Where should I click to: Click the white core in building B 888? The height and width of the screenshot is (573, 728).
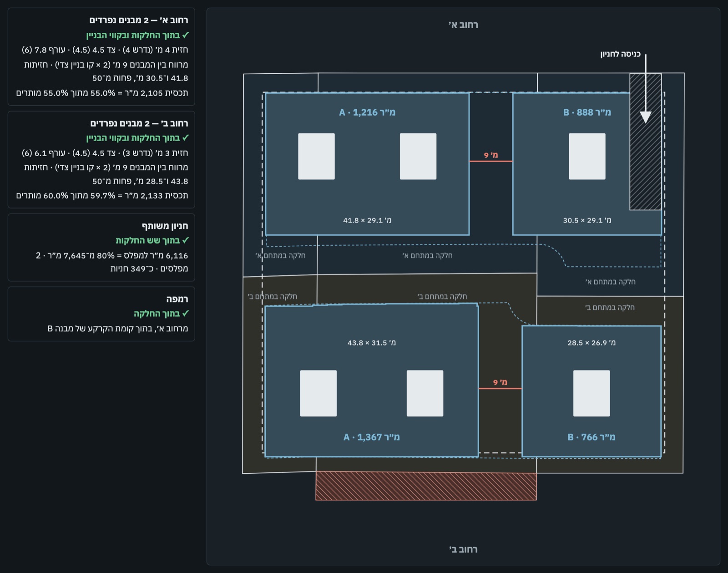coord(587,156)
